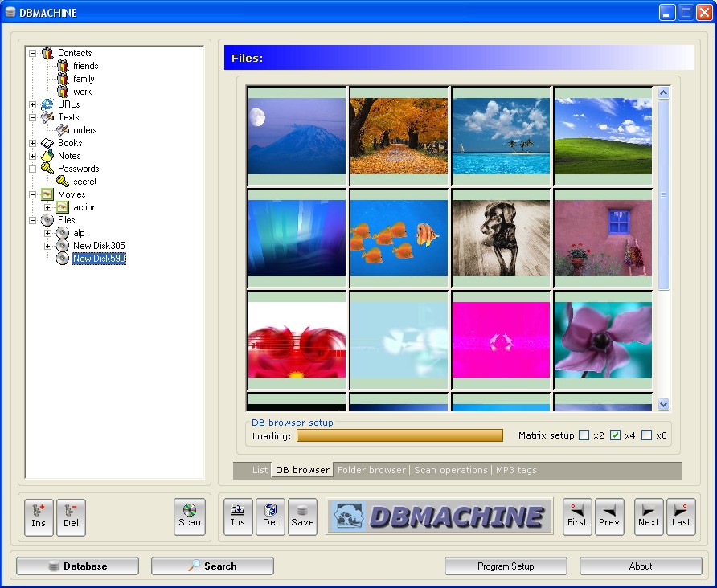Click the Texts pen icon
This screenshot has height=588, width=717.
[47, 117]
